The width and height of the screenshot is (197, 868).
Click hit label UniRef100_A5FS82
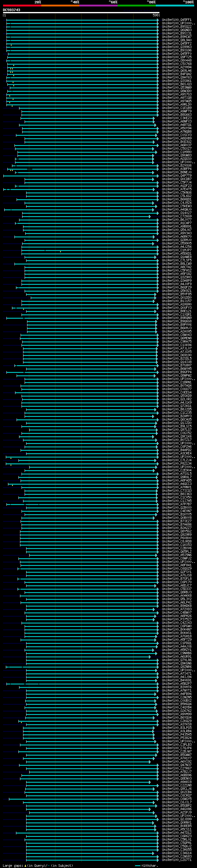(176, 274)
